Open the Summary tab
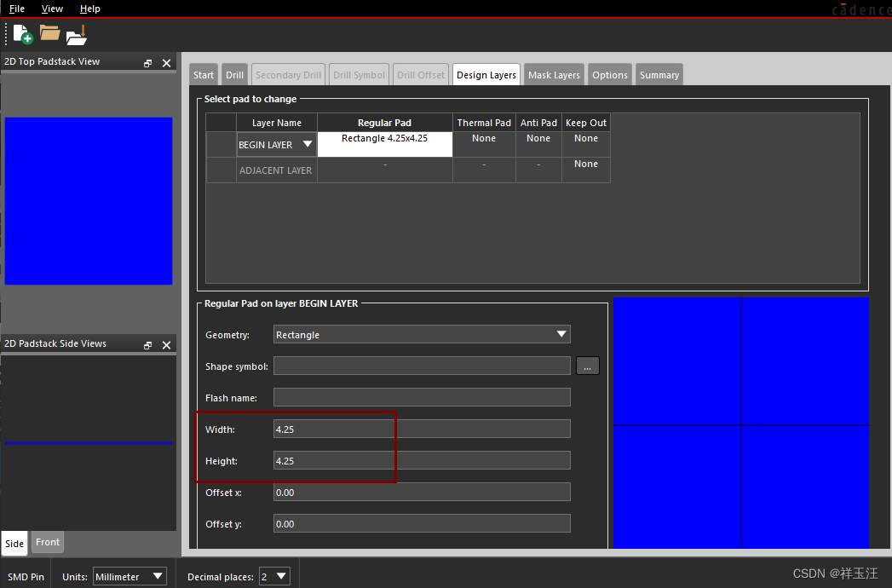892x588 pixels. 659,75
